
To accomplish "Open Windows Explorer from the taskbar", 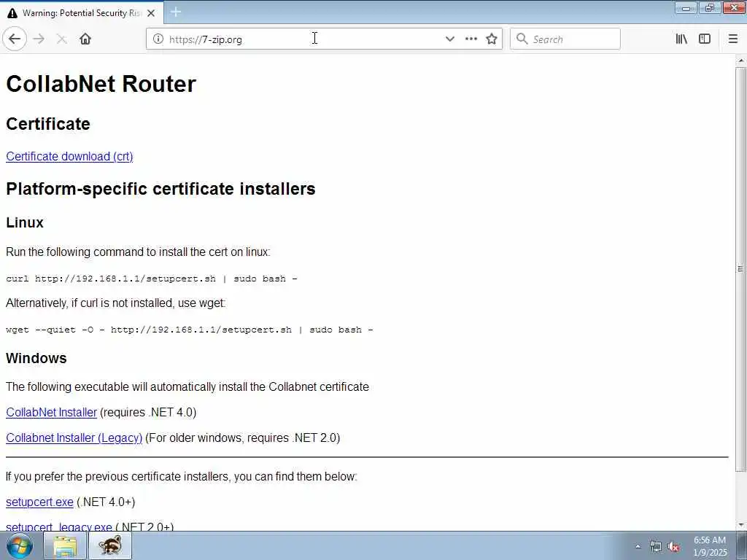I will [x=65, y=545].
